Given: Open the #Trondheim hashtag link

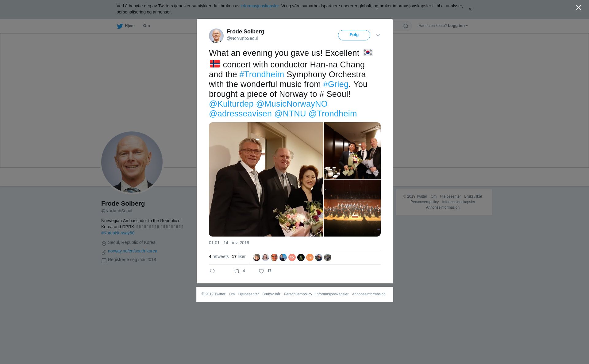Looking at the screenshot, I should point(262,74).
